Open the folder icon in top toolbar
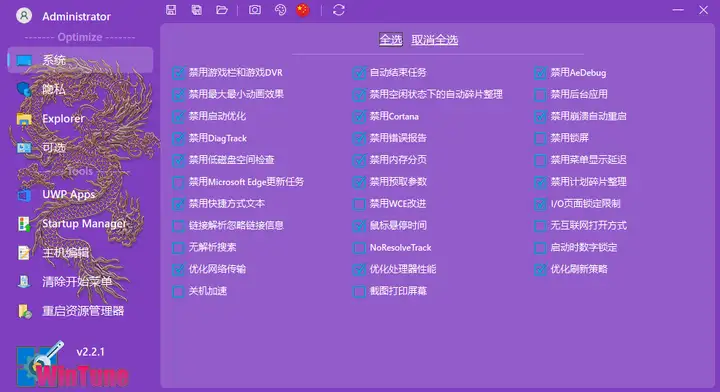This screenshot has height=392, width=720. (222, 10)
